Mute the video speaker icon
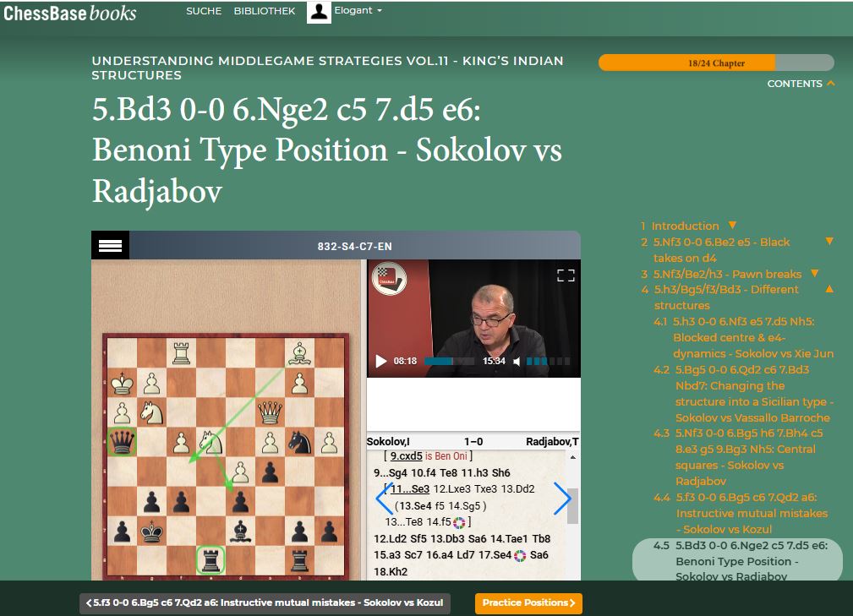 515,362
